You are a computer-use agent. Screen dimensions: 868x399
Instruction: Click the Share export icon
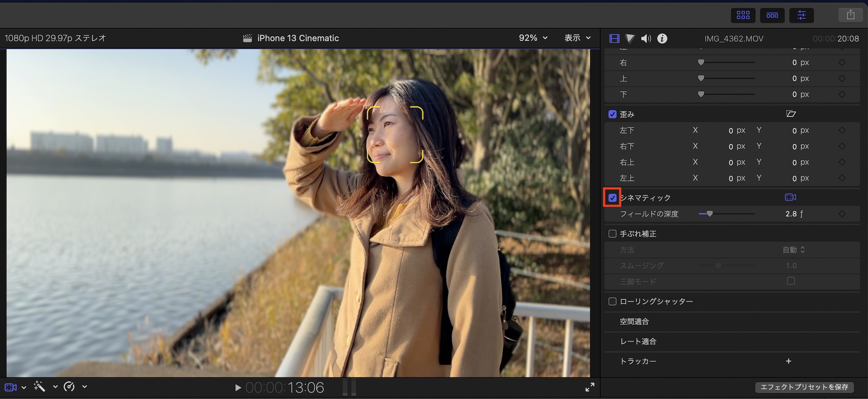pyautogui.click(x=850, y=15)
